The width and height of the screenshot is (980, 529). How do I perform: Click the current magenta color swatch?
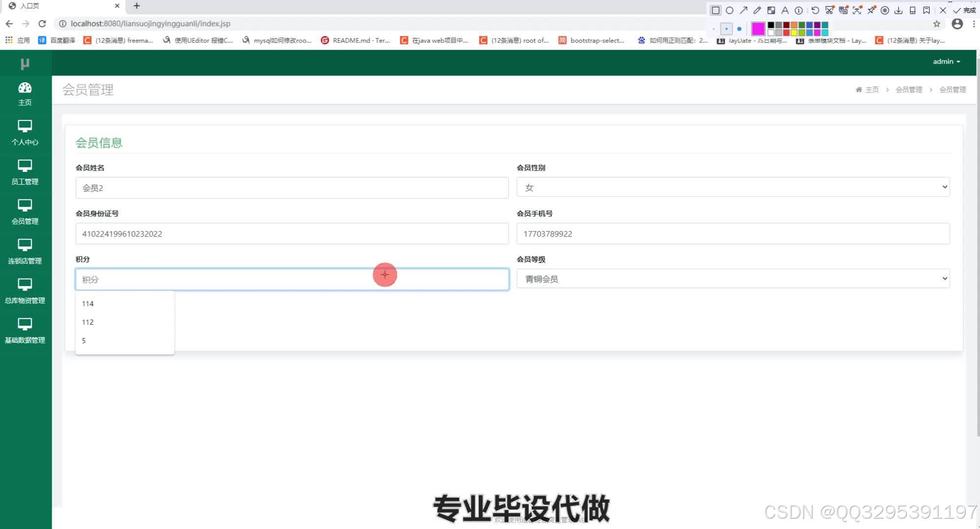point(758,28)
